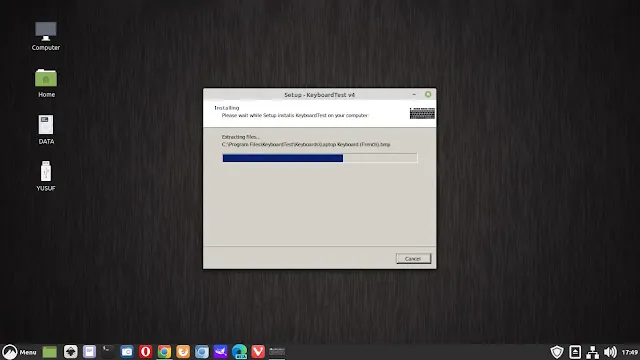640x360 pixels.
Task: Open the Computer desktop icon
Action: [x=46, y=36]
